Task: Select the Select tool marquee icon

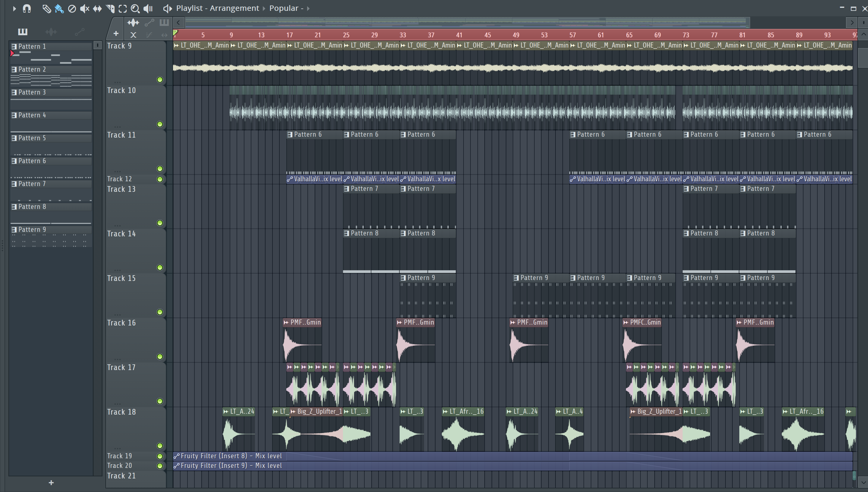Action: (x=123, y=8)
